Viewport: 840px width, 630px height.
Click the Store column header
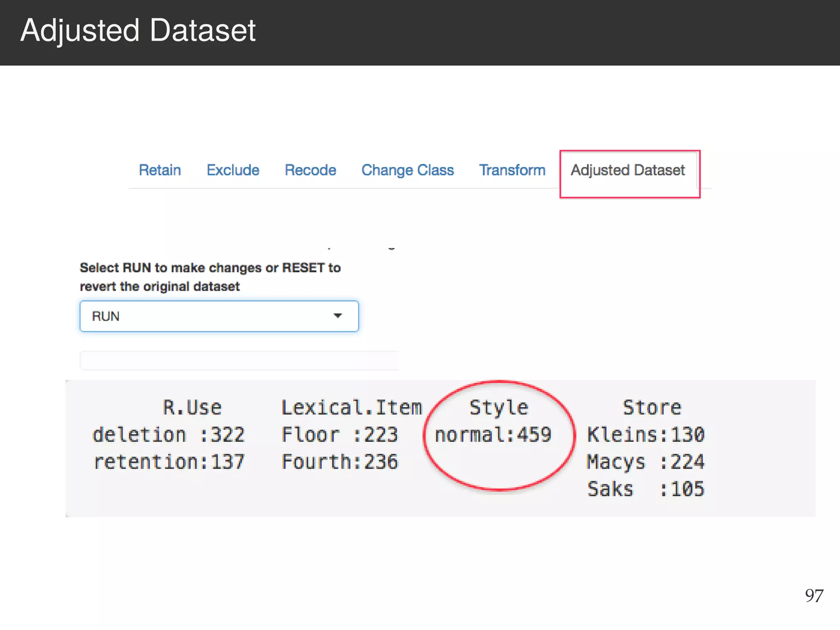point(652,408)
